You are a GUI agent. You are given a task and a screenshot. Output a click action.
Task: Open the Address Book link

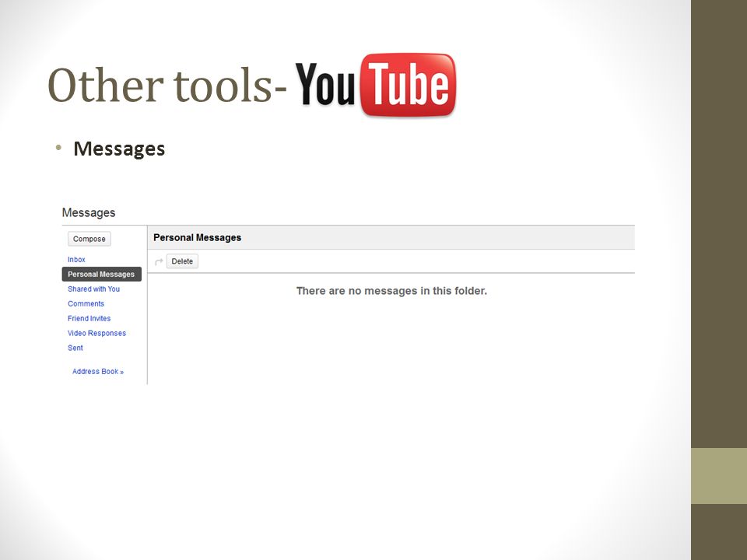click(x=98, y=372)
